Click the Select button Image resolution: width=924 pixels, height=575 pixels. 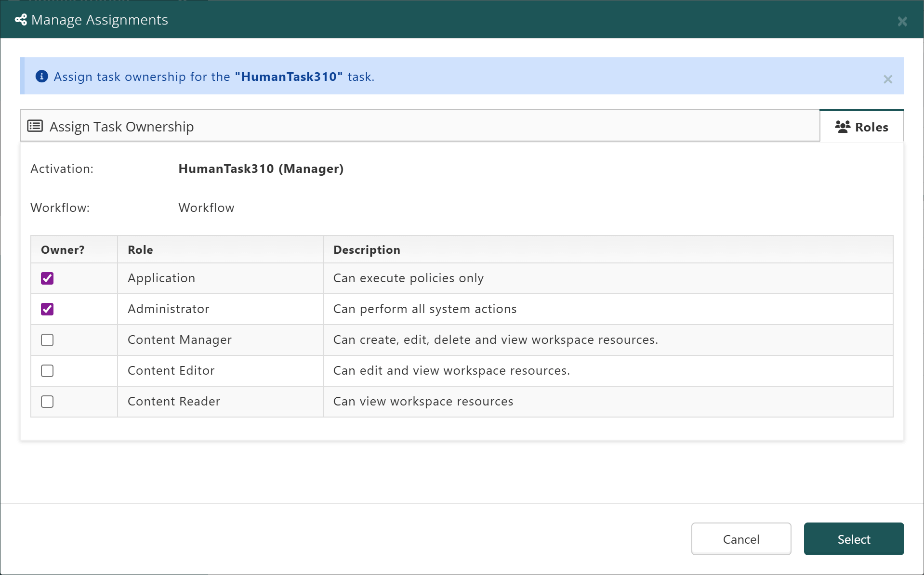pos(854,539)
